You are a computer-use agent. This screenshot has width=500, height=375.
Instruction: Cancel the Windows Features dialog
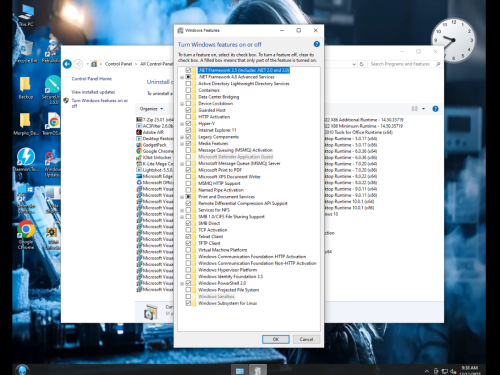pyautogui.click(x=306, y=339)
